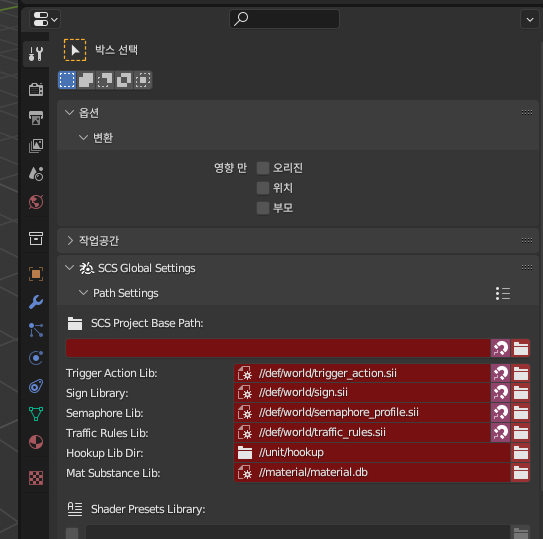Click the properties search field
Image resolution: width=543 pixels, height=539 pixels.
pos(284,19)
